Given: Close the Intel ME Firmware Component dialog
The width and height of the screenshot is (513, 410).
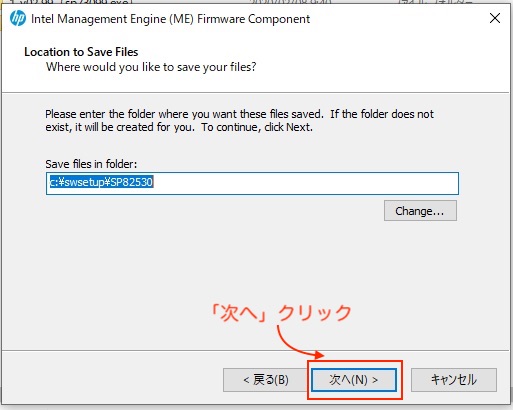Looking at the screenshot, I should click(x=495, y=18).
